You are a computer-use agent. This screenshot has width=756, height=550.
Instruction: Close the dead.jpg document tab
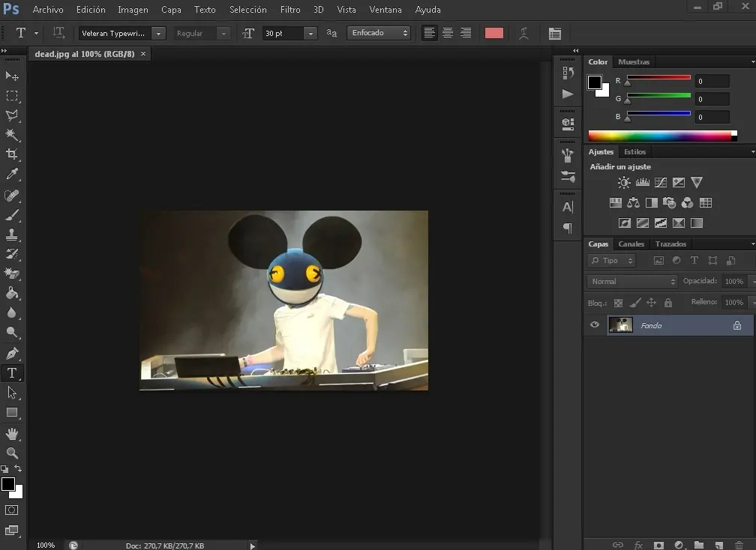coord(143,54)
